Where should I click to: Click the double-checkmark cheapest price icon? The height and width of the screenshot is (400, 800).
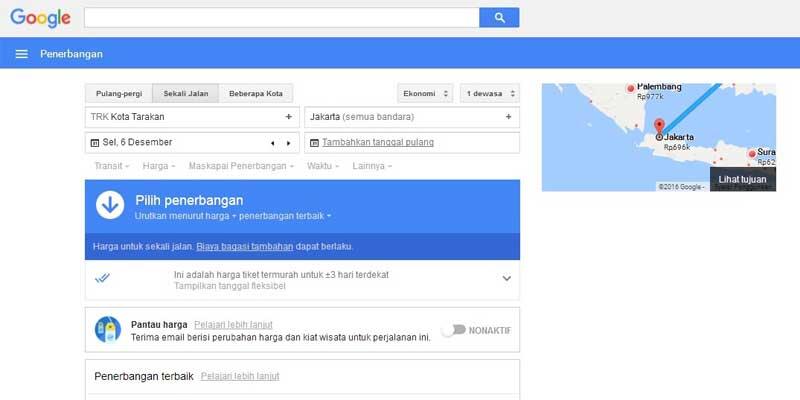pos(102,278)
